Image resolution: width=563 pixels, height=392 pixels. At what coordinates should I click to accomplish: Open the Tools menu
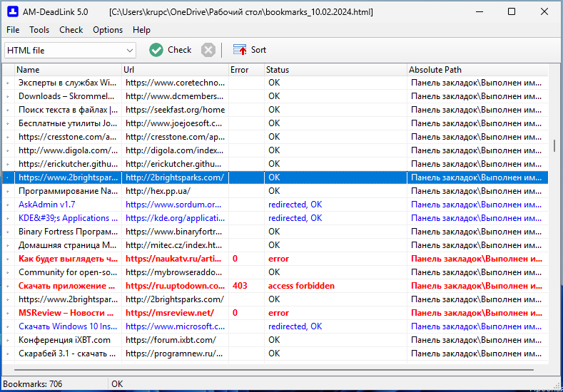pos(39,30)
